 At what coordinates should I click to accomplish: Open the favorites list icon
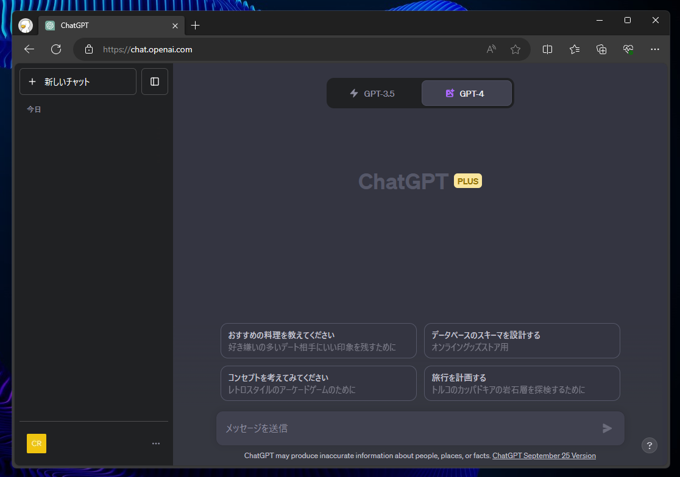pyautogui.click(x=574, y=49)
